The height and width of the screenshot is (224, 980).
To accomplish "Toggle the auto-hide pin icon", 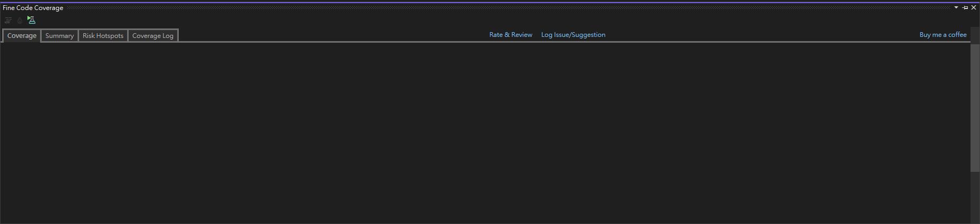I will tap(965, 7).
